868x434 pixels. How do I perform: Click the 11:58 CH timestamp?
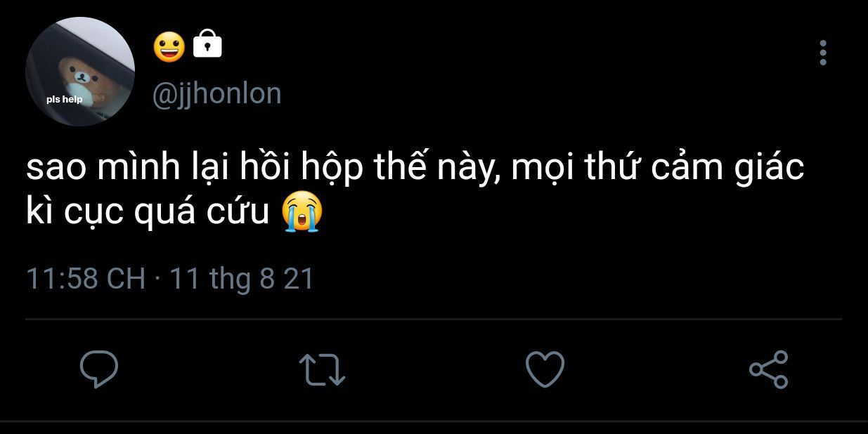click(x=85, y=279)
